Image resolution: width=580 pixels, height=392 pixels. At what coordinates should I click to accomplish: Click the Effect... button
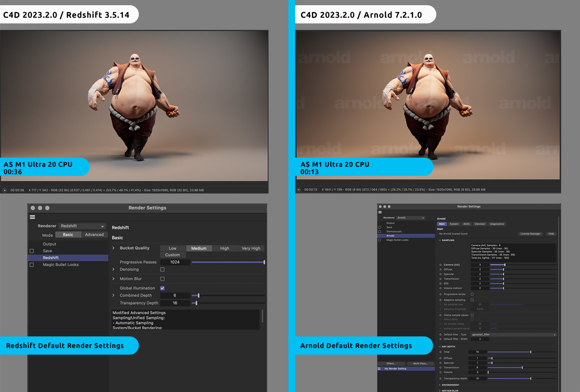(391, 364)
